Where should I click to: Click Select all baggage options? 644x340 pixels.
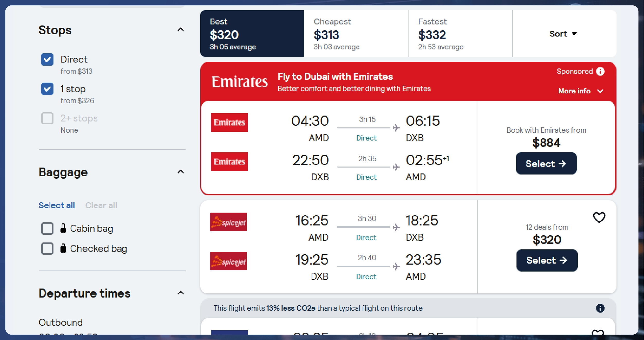point(57,205)
